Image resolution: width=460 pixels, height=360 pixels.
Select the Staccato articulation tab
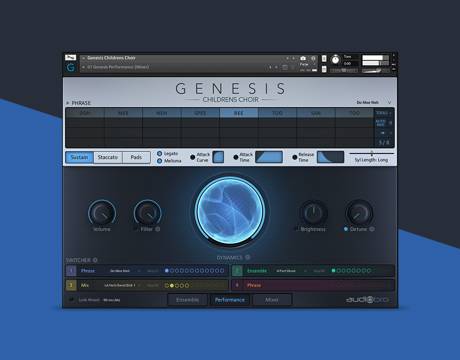click(x=108, y=157)
